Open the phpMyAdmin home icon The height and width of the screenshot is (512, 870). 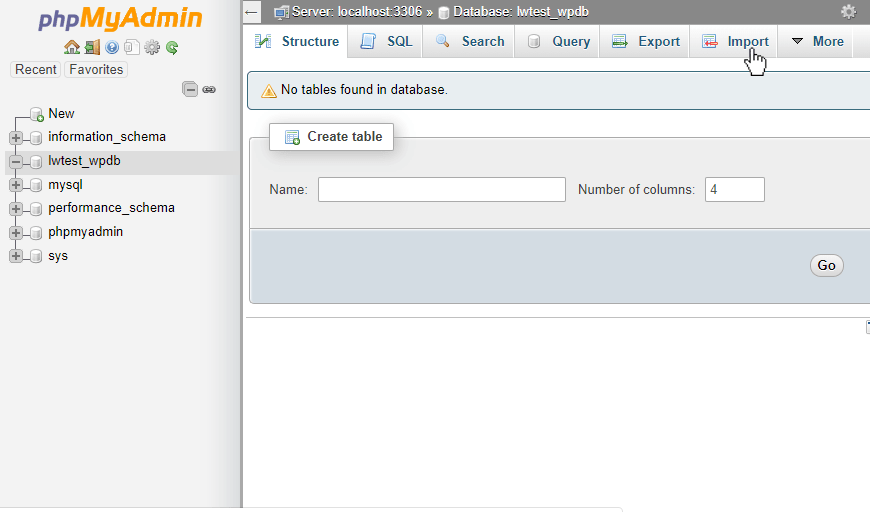click(72, 47)
